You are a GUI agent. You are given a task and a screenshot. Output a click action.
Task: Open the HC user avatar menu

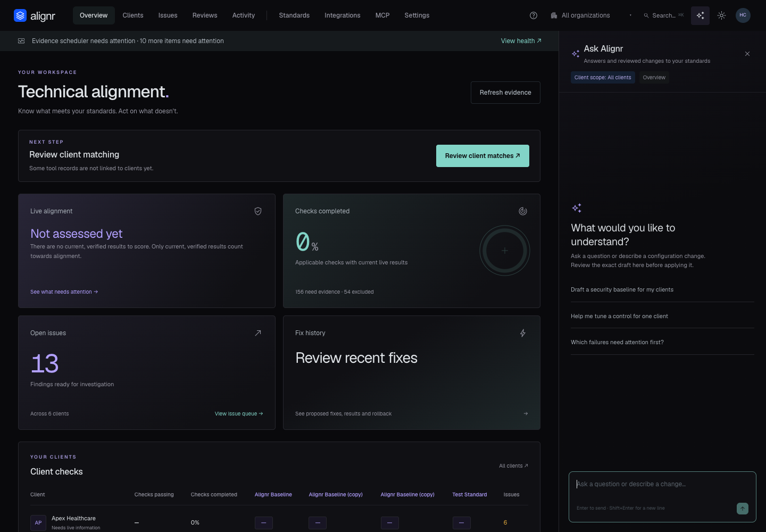743,15
